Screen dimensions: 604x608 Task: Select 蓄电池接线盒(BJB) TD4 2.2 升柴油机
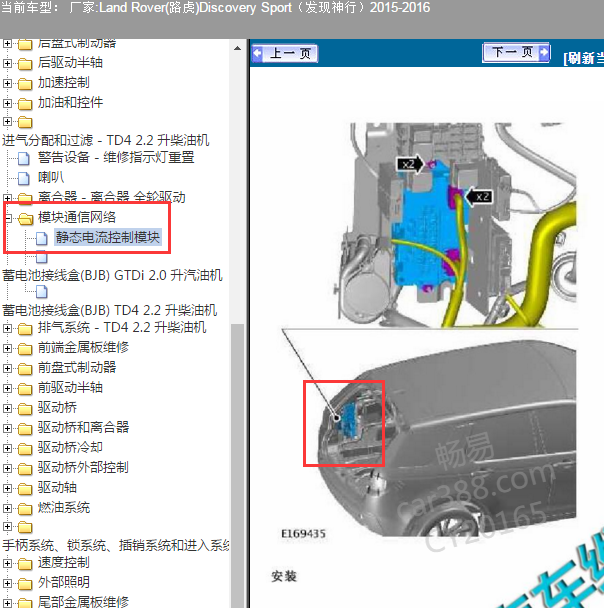tap(109, 310)
